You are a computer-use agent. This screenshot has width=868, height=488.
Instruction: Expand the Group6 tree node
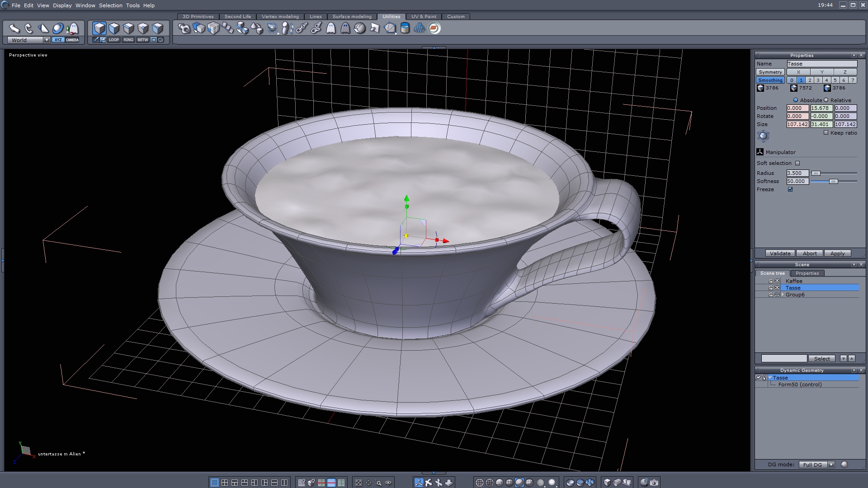(783, 295)
